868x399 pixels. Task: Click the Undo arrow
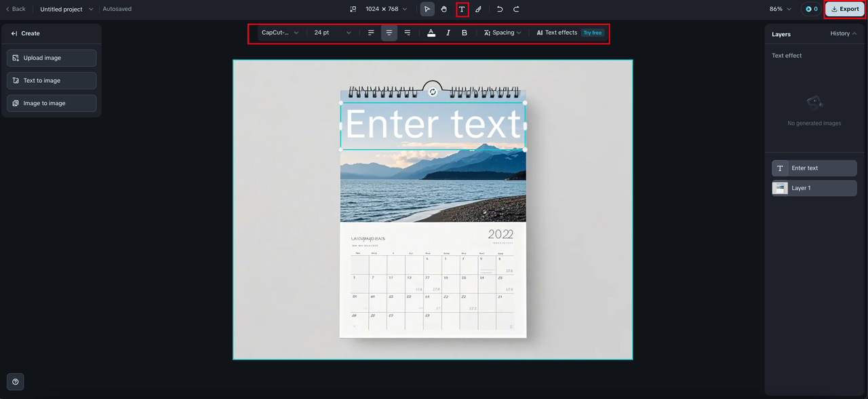500,9
